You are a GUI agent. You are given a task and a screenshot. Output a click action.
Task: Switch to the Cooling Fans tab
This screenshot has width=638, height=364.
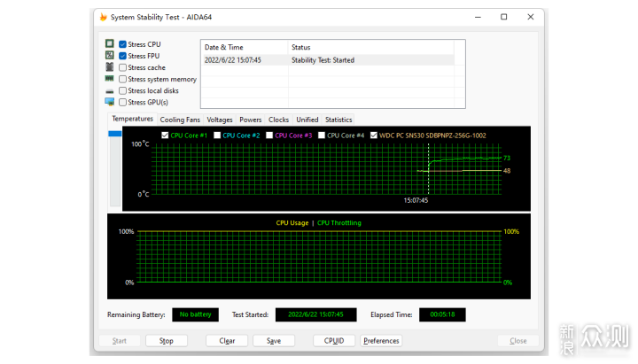pyautogui.click(x=180, y=120)
